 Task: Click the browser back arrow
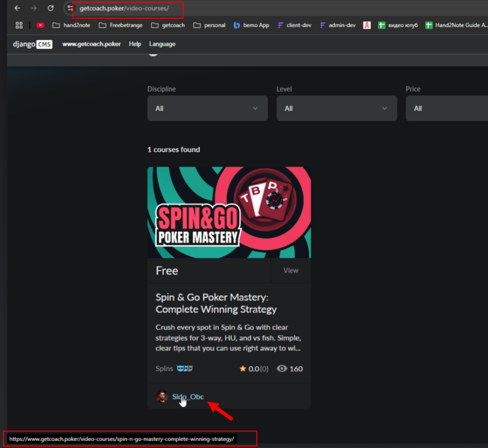click(17, 8)
